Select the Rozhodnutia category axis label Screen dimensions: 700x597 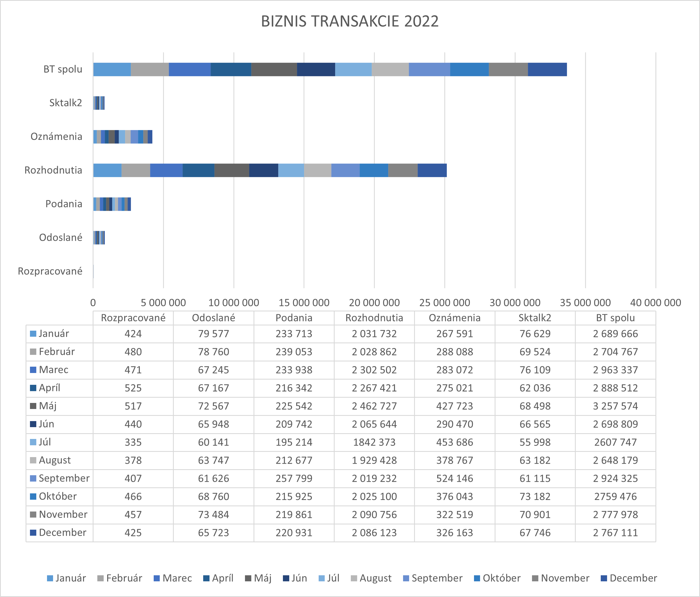point(53,170)
